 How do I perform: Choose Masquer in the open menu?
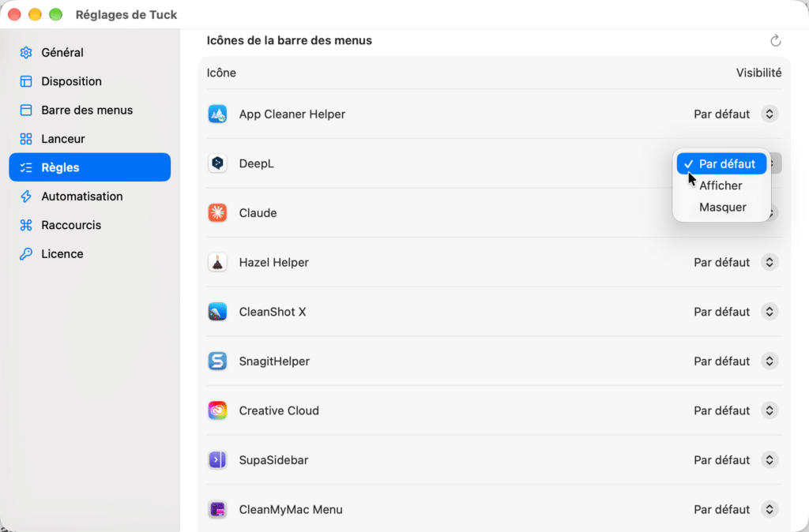click(721, 208)
